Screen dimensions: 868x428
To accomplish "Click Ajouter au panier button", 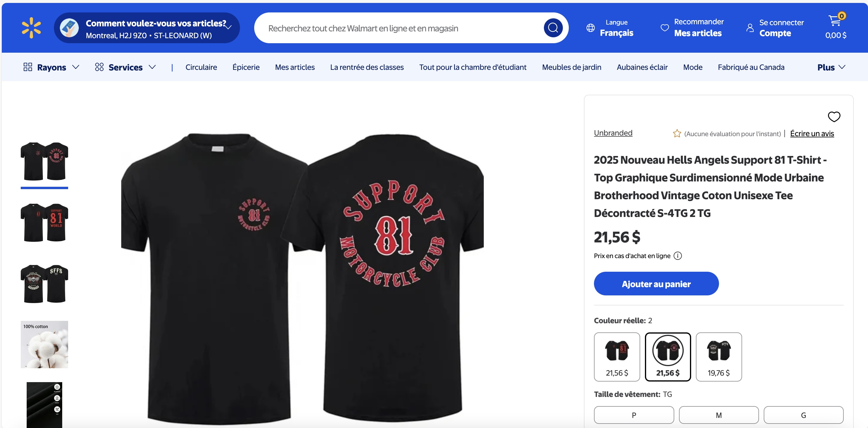I will tap(656, 284).
